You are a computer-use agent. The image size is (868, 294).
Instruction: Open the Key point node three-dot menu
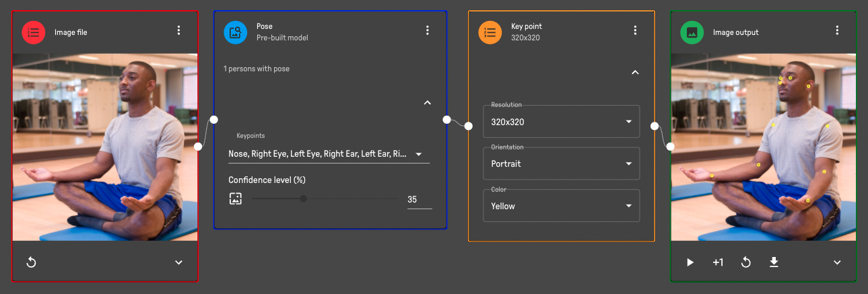[635, 30]
